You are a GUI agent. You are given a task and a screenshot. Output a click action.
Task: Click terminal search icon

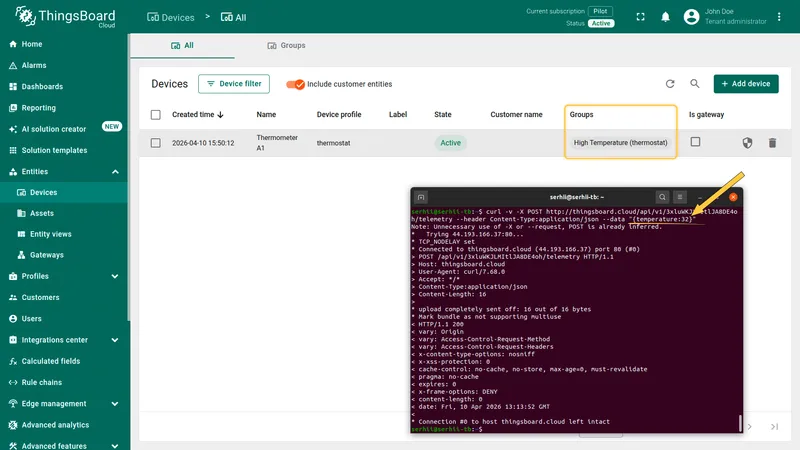point(662,197)
